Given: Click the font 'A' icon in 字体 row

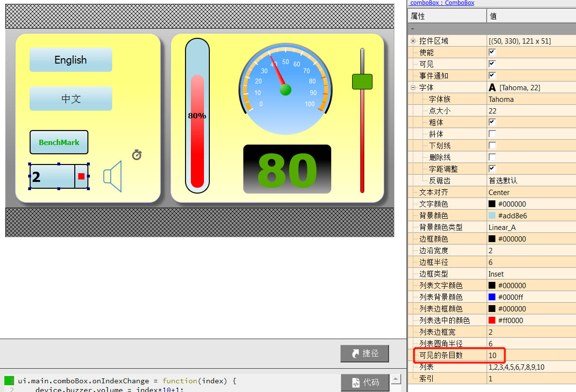Looking at the screenshot, I should (492, 88).
